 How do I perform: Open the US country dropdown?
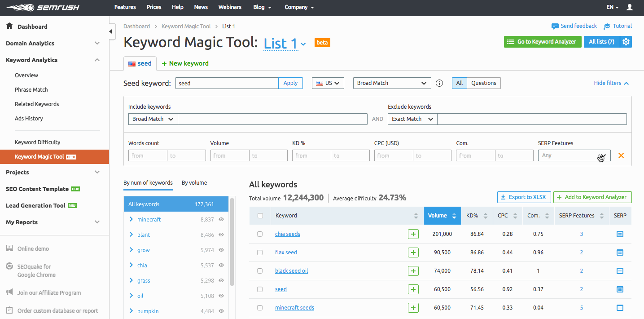(328, 83)
